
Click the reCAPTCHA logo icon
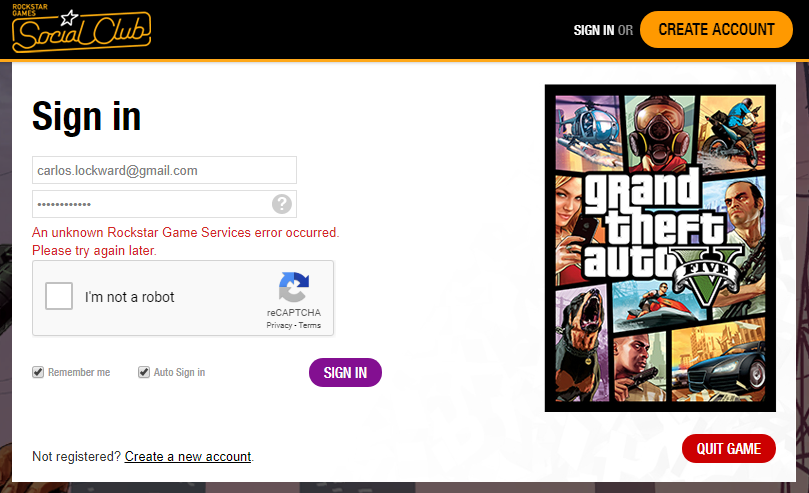click(x=294, y=287)
